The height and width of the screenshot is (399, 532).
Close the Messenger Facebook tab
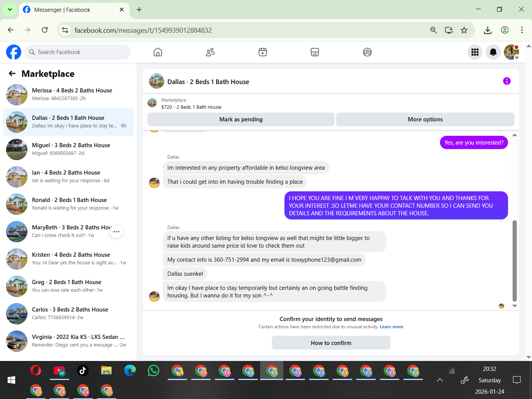122,10
